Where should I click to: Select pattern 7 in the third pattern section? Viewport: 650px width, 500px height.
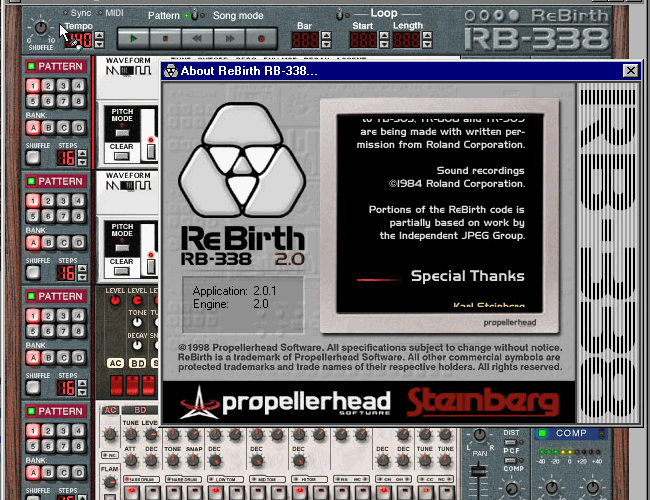(x=63, y=331)
